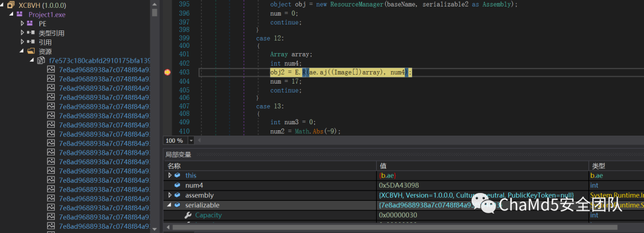Click 'num = 17;' on line 404
This screenshot has height=233, width=644.
(286, 81)
